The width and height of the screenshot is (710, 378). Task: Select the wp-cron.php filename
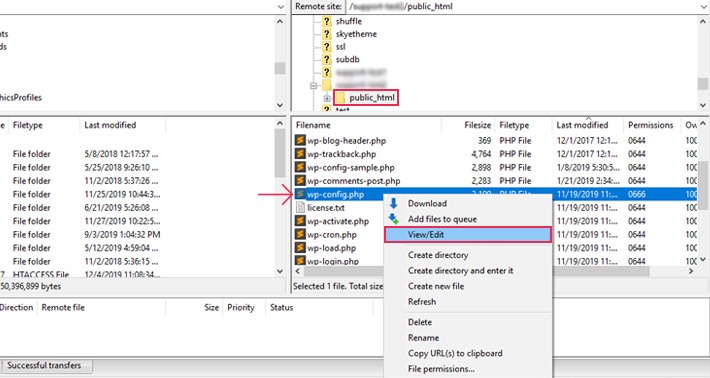coord(332,234)
